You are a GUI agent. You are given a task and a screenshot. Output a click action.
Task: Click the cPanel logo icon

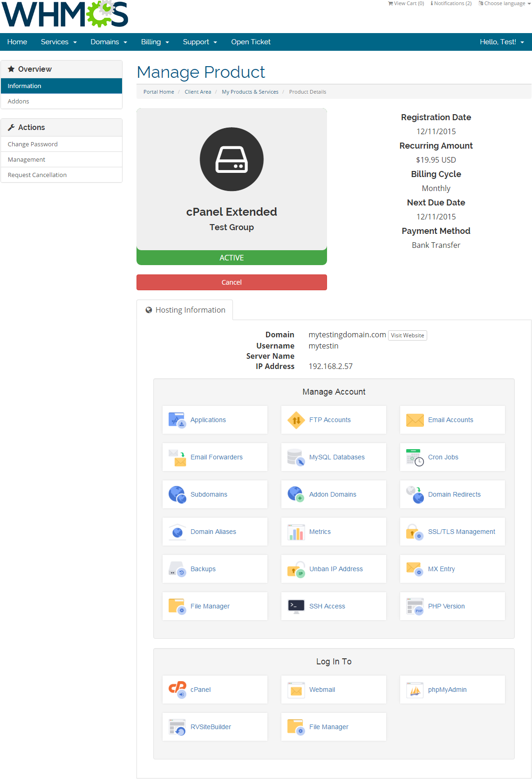[177, 690]
